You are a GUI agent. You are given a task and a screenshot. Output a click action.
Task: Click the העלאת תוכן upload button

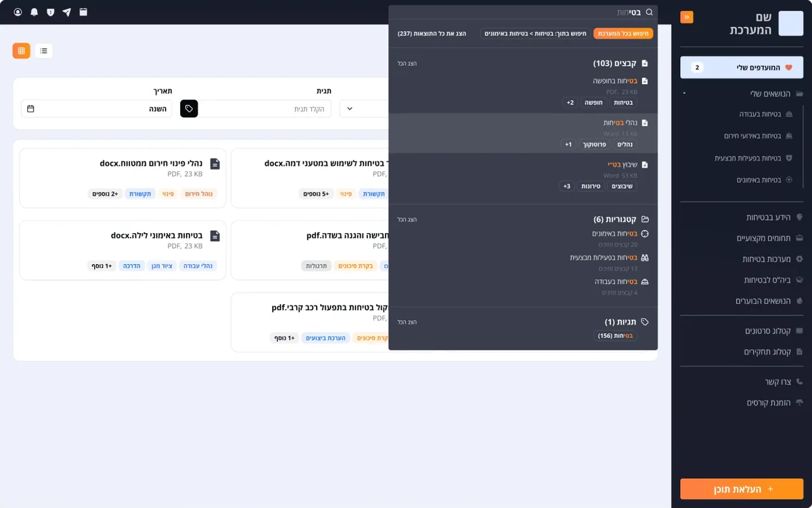(x=742, y=488)
